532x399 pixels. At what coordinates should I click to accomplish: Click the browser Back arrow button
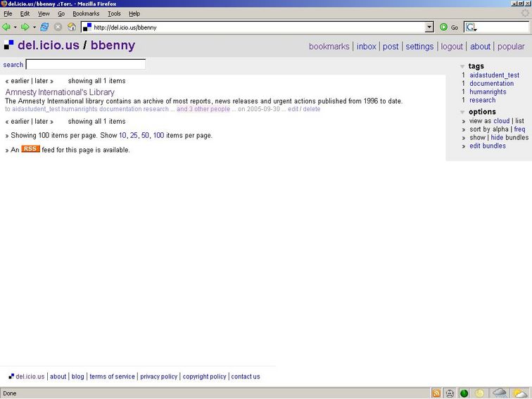(x=6, y=27)
